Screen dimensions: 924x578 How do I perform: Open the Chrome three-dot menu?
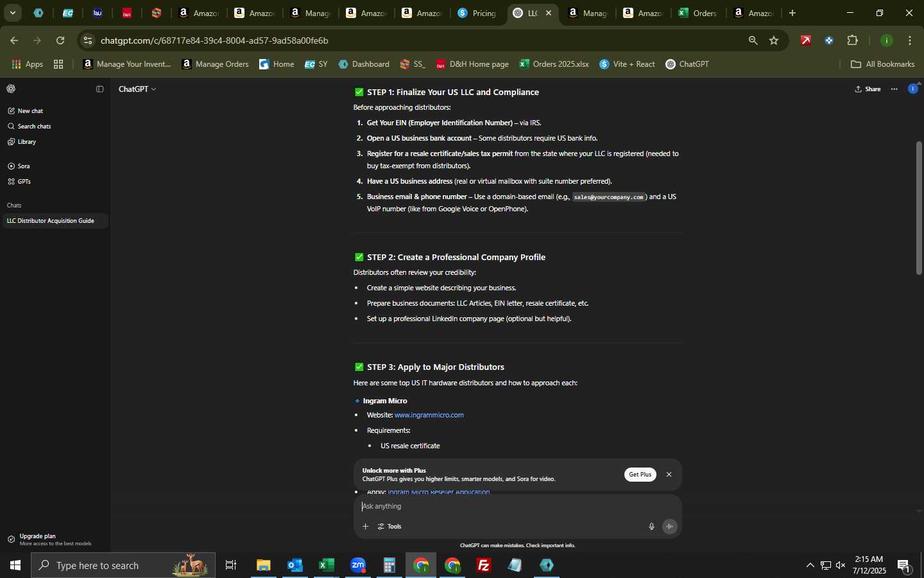[910, 40]
